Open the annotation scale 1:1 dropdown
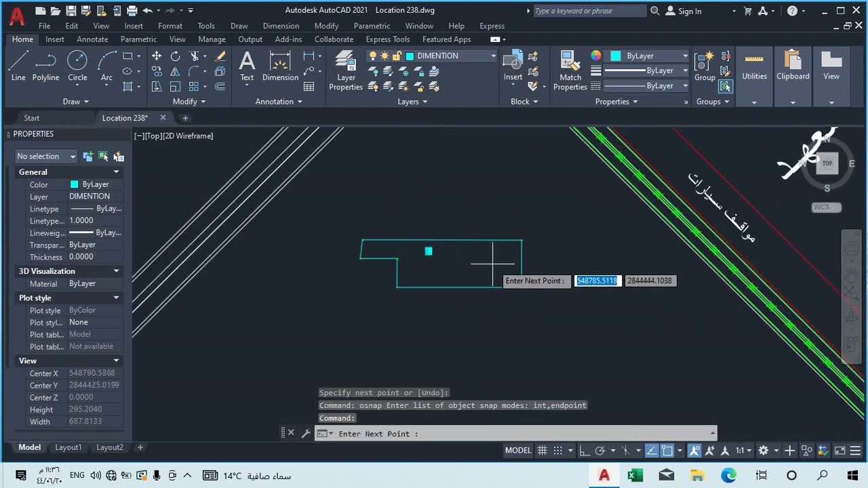The width and height of the screenshot is (868, 488). (744, 450)
